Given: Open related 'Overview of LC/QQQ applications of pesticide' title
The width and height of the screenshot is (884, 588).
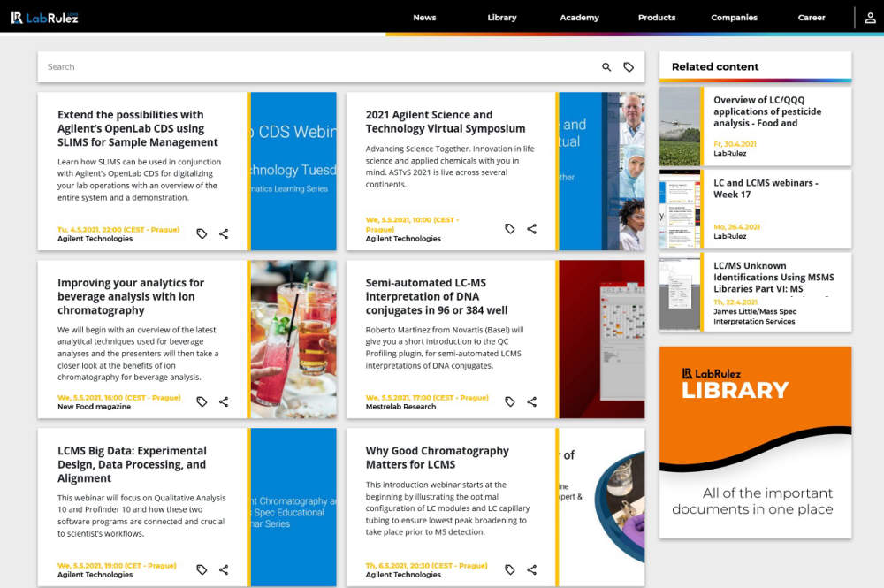Looking at the screenshot, I should 767,111.
